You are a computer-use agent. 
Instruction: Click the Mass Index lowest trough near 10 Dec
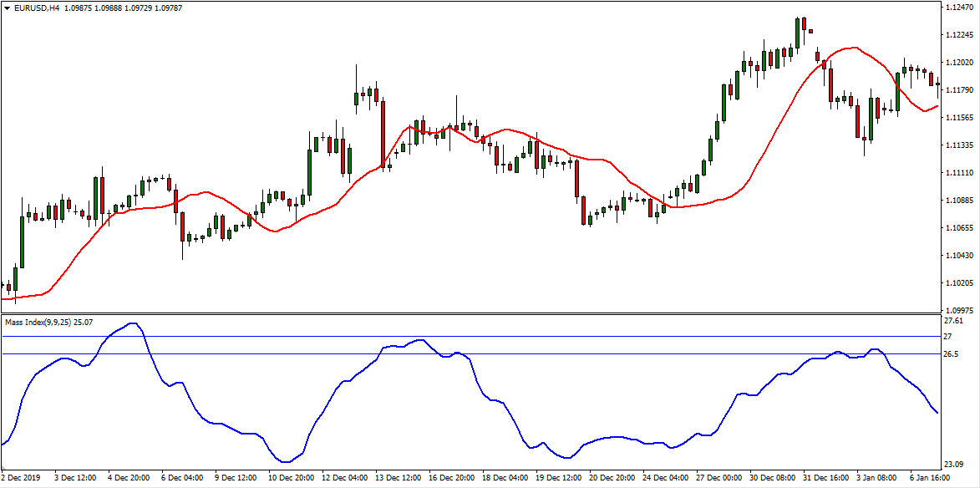click(286, 461)
